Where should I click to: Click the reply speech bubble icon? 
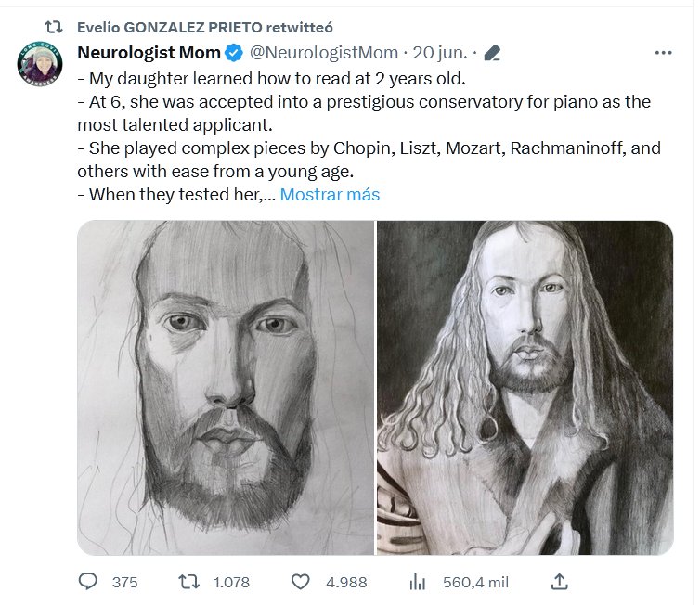click(x=88, y=582)
